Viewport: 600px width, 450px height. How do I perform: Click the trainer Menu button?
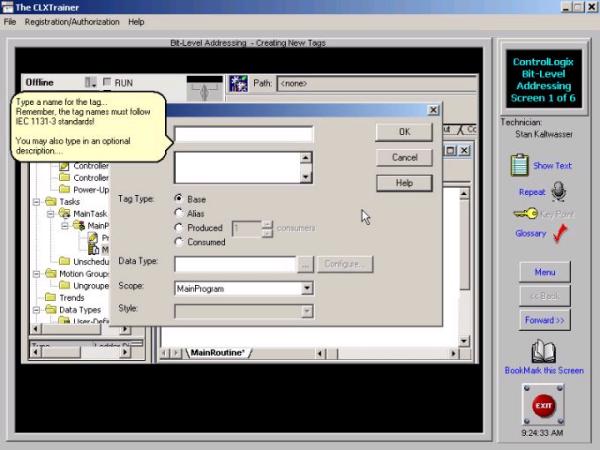[545, 272]
